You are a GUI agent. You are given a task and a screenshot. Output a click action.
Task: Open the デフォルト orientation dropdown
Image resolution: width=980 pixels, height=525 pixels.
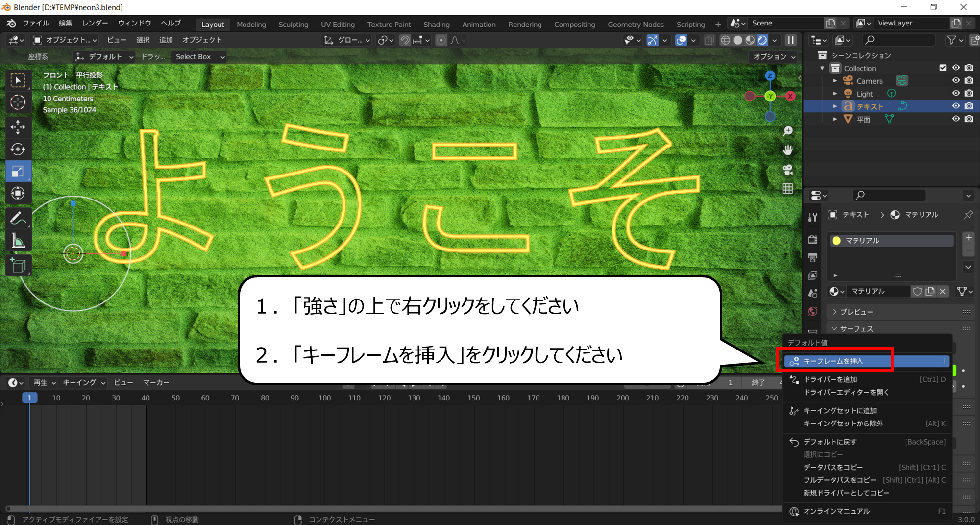click(104, 57)
